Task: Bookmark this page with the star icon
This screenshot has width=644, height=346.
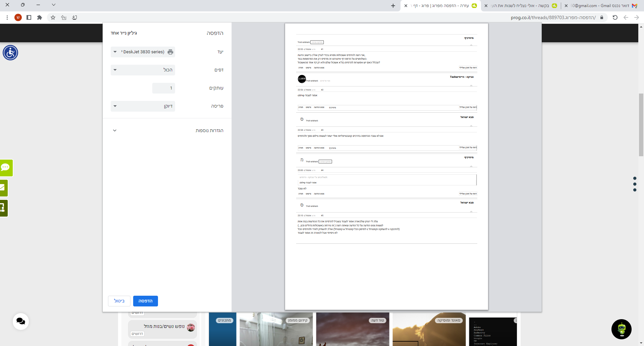Action: (x=53, y=17)
